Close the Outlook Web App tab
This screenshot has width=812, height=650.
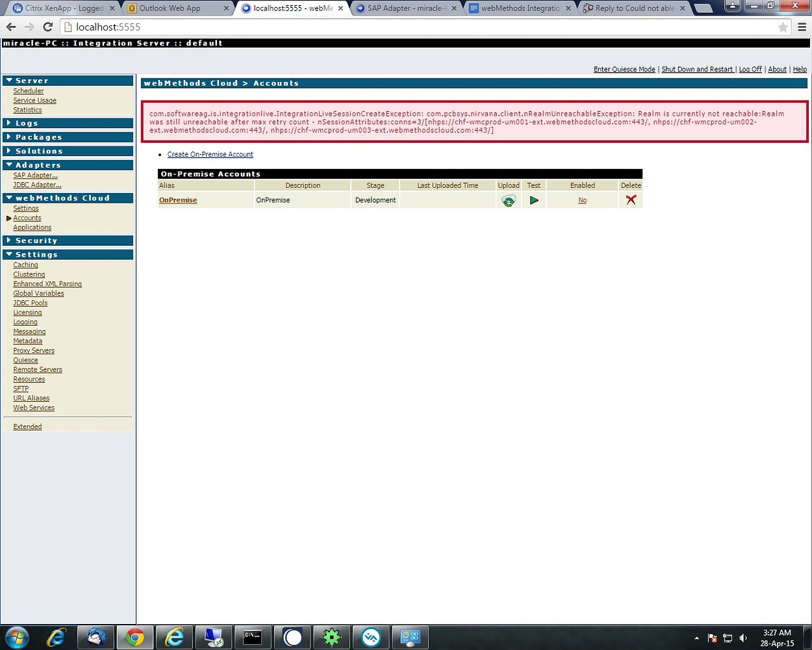(x=226, y=8)
